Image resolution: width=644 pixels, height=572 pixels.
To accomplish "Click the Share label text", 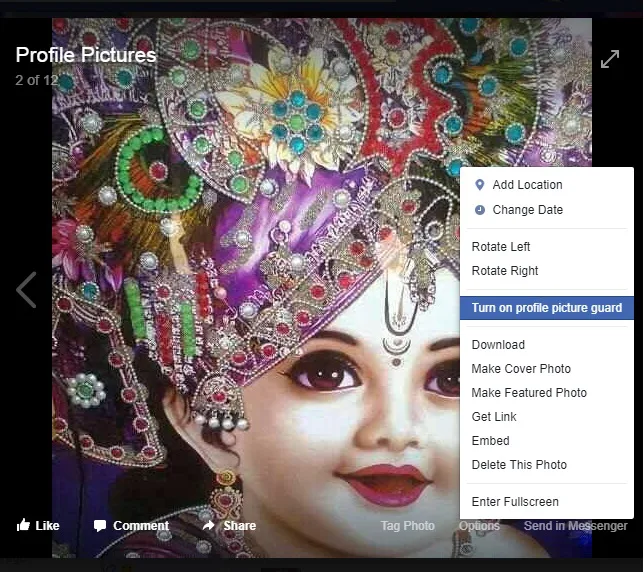I will [239, 526].
